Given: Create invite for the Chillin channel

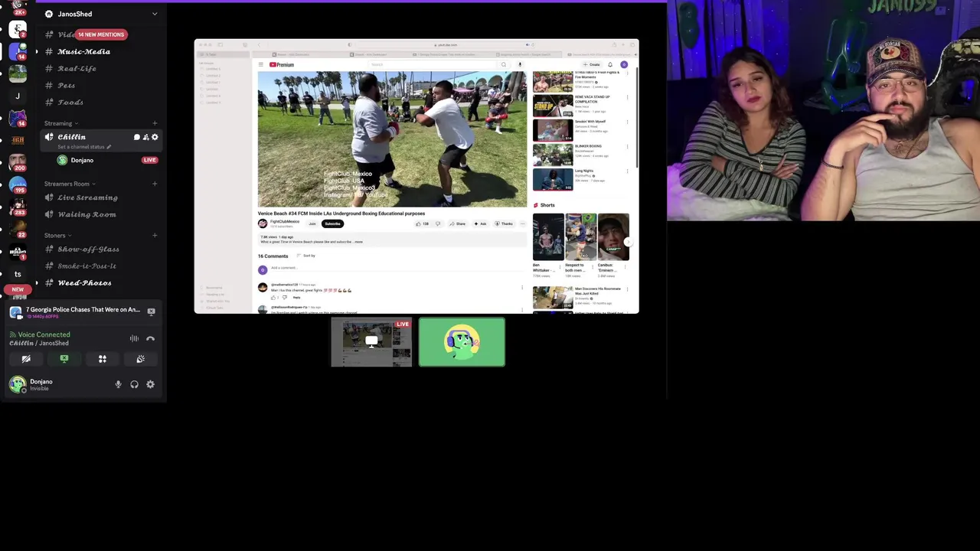Looking at the screenshot, I should (x=145, y=137).
